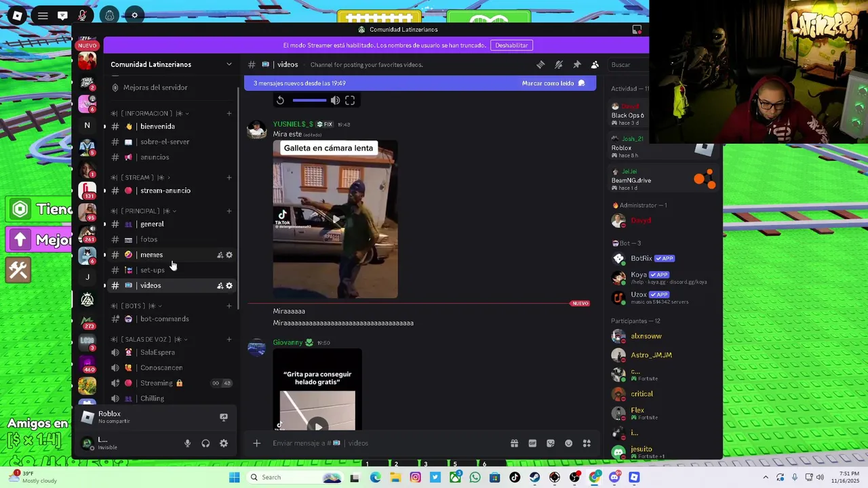Screen dimensions: 868x488
Task: Open the apps launcher icon in message bar
Action: coord(587,443)
